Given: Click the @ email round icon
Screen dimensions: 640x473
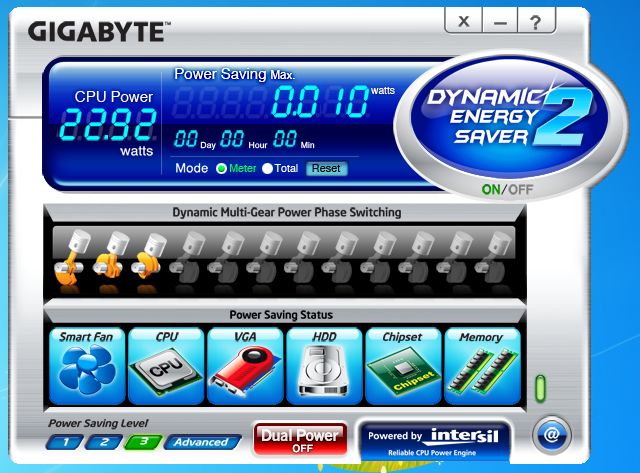Looking at the screenshot, I should pos(551,435).
